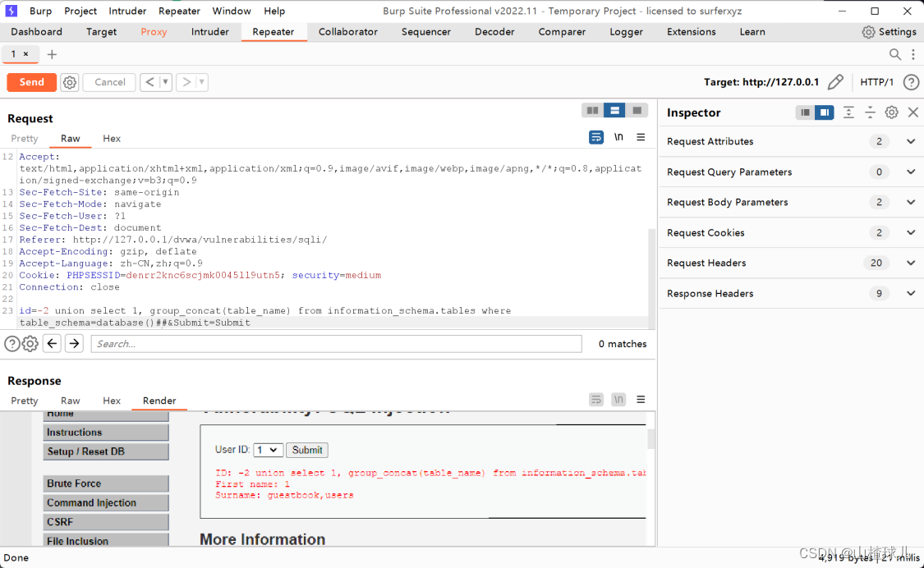Switch to Decoder tab
Screen dimensions: 924x568
(x=494, y=32)
